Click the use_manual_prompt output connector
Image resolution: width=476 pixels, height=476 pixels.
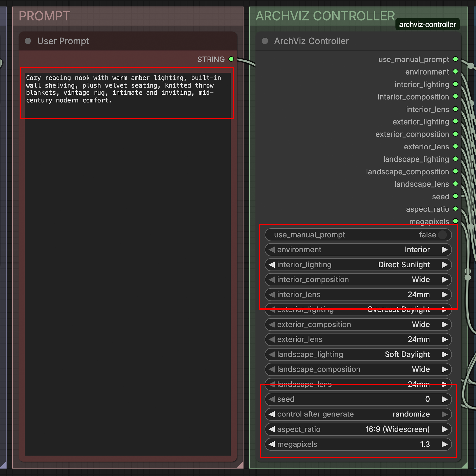click(x=455, y=59)
